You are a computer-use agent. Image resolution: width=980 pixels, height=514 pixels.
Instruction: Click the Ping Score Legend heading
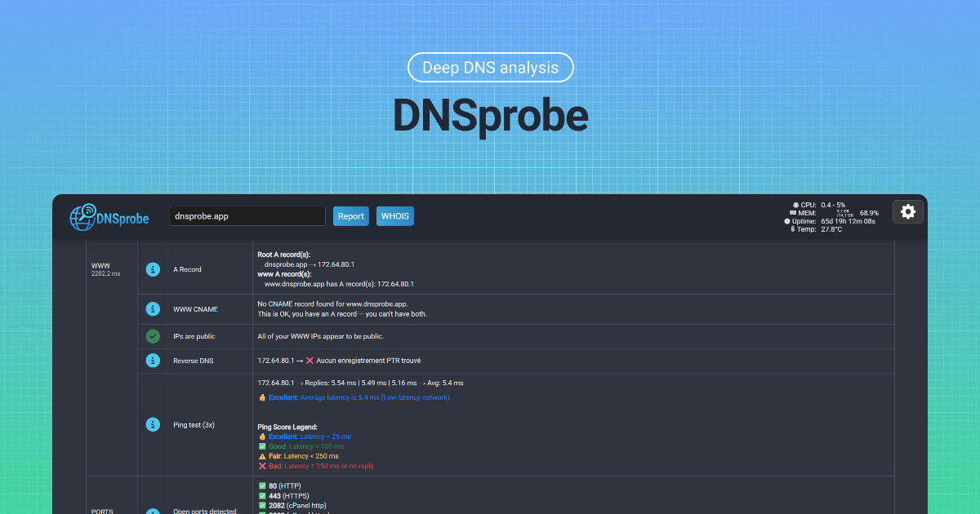[287, 427]
